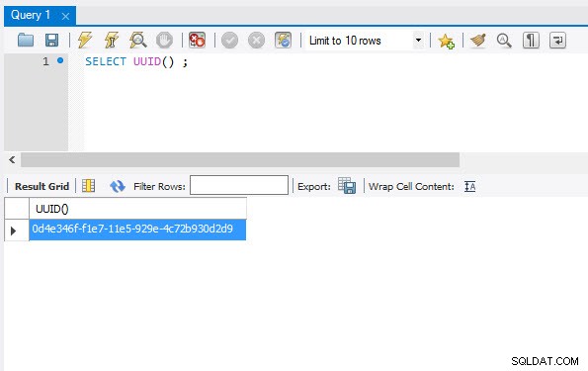Click the Stop execution hand icon

pos(164,40)
